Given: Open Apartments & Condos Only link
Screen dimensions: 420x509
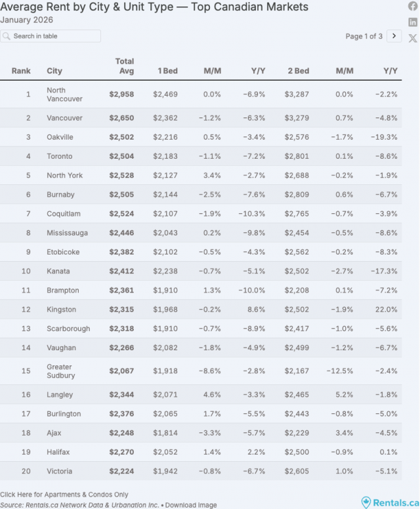Looking at the screenshot, I should (x=64, y=495).
